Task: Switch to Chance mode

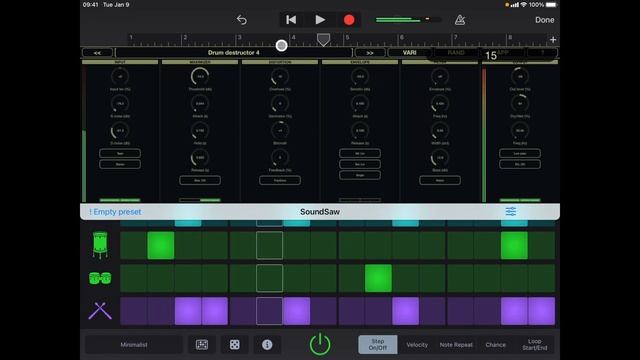Action: coord(496,345)
